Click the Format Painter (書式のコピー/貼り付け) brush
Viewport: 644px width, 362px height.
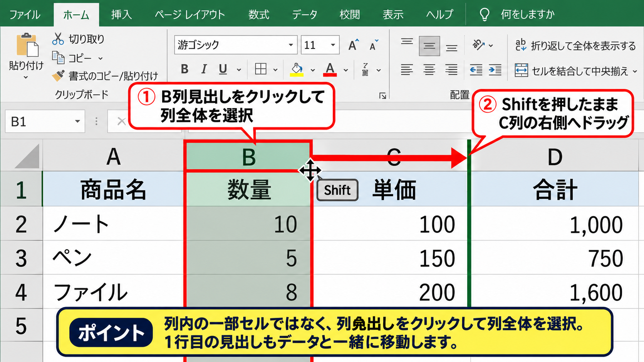(58, 76)
